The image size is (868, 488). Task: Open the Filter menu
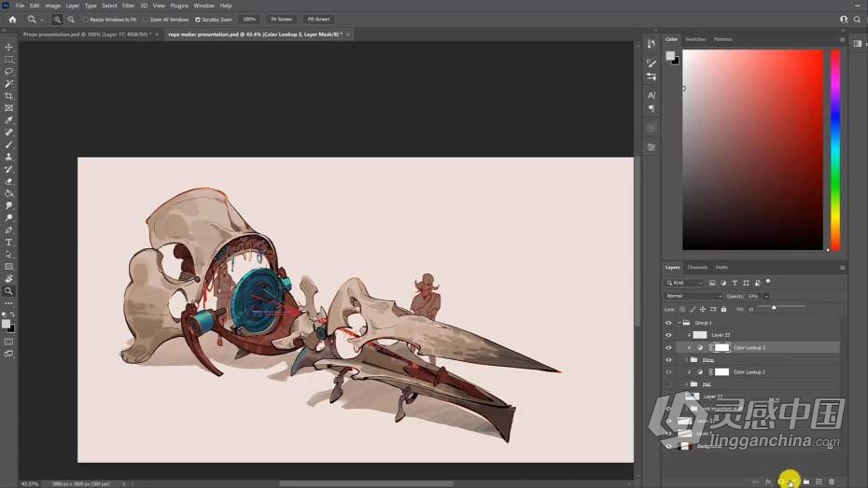coord(129,6)
